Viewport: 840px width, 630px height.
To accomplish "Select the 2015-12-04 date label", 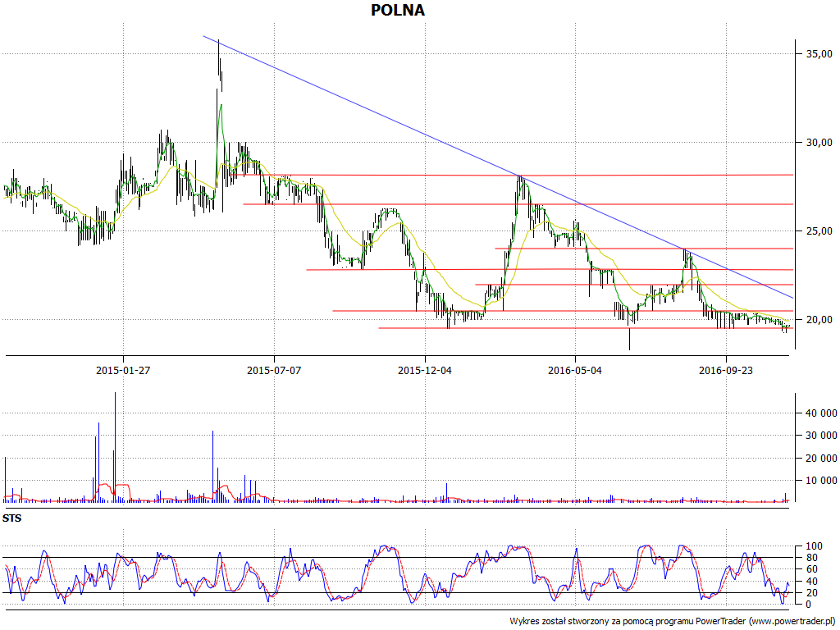I will tap(425, 370).
